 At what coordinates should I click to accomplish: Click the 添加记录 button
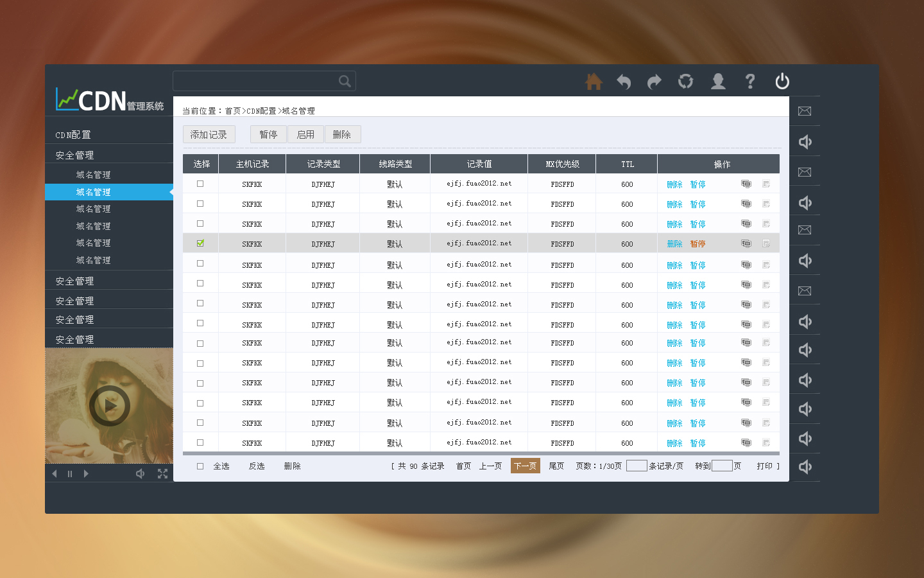[x=209, y=134]
